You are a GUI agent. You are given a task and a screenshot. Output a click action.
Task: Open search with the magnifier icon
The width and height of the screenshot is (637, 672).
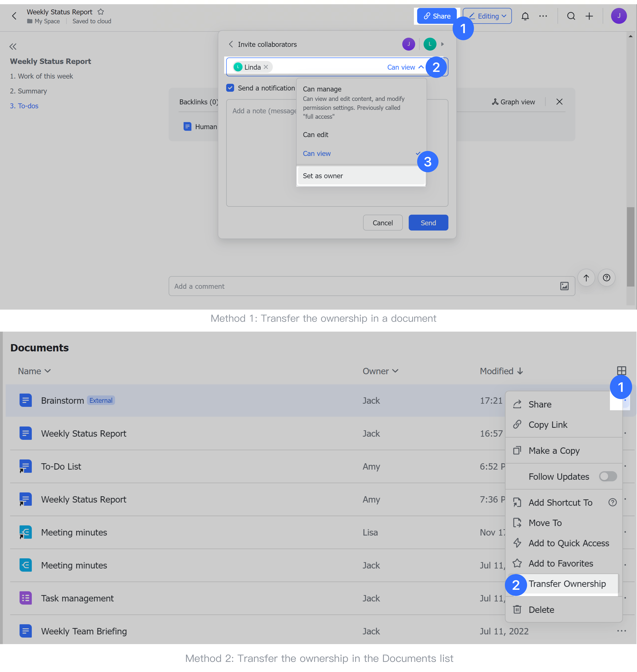click(571, 16)
